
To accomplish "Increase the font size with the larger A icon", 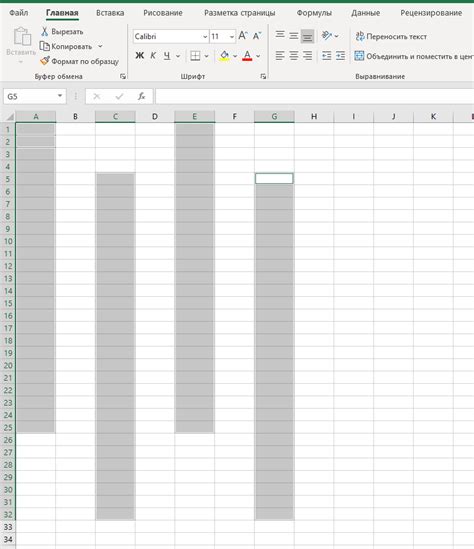I will 243,36.
